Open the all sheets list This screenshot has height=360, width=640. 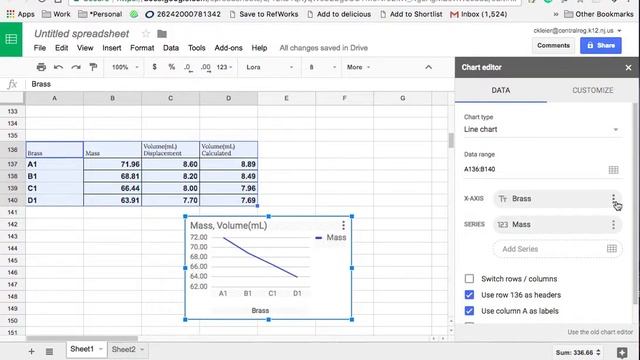click(x=49, y=351)
